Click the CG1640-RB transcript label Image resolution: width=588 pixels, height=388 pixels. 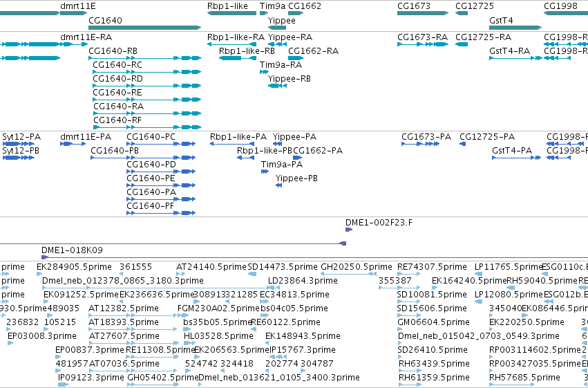click(x=113, y=51)
